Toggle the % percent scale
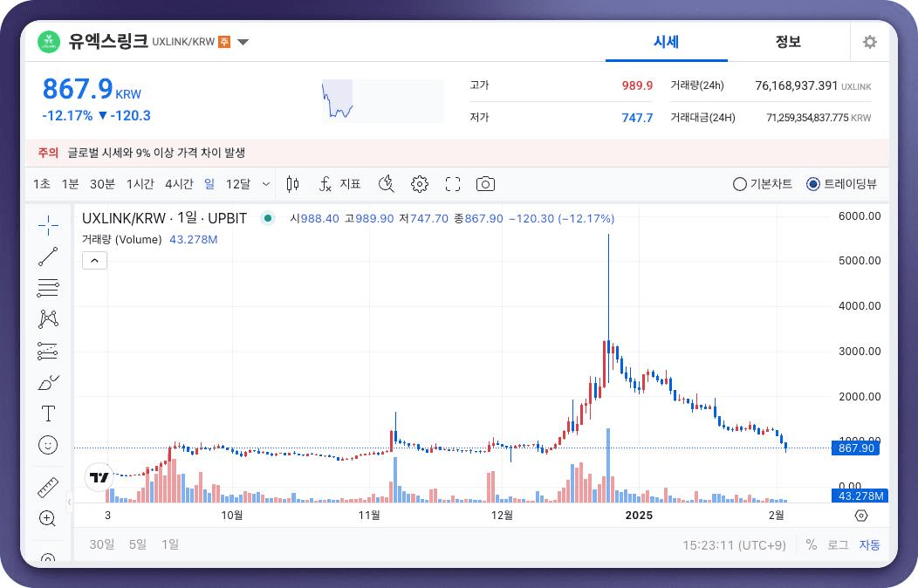The width and height of the screenshot is (918, 588). (812, 544)
